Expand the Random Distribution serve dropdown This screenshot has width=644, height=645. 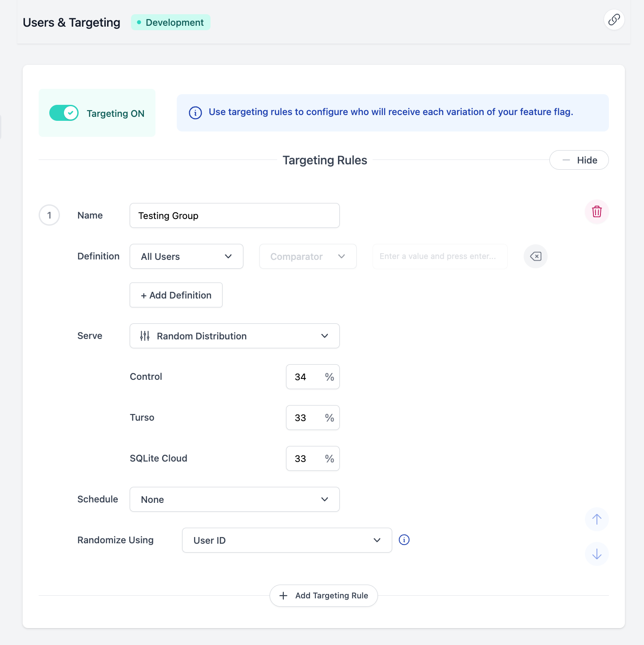click(234, 336)
